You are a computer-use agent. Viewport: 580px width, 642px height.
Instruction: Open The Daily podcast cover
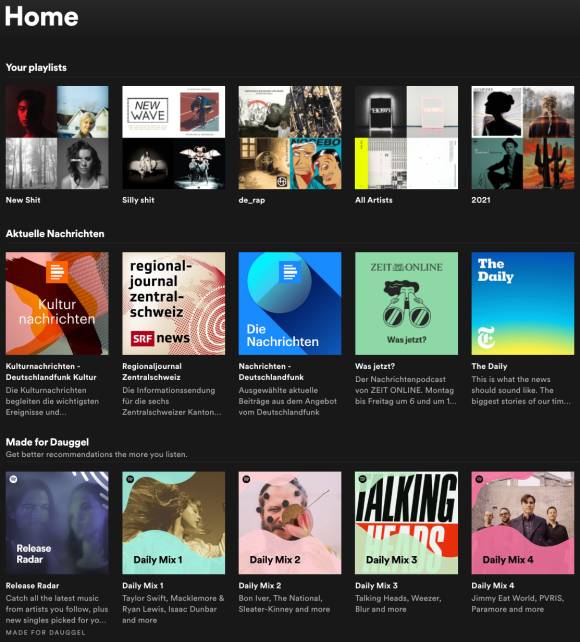pyautogui.click(x=523, y=303)
